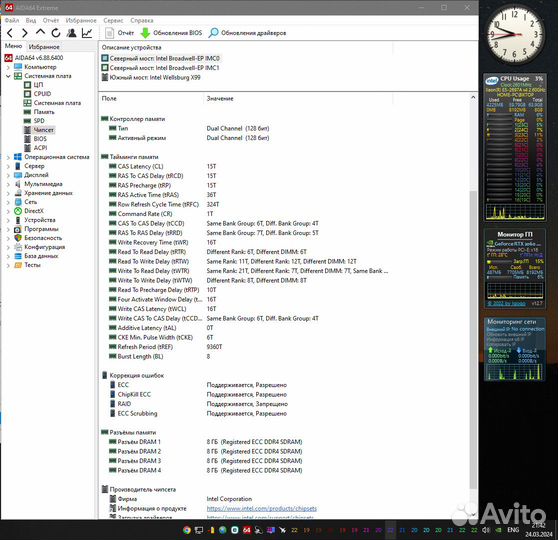Image resolution: width=558 pixels, height=540 pixels.
Task: Click the Тесты tree icon
Action: pos(18,265)
